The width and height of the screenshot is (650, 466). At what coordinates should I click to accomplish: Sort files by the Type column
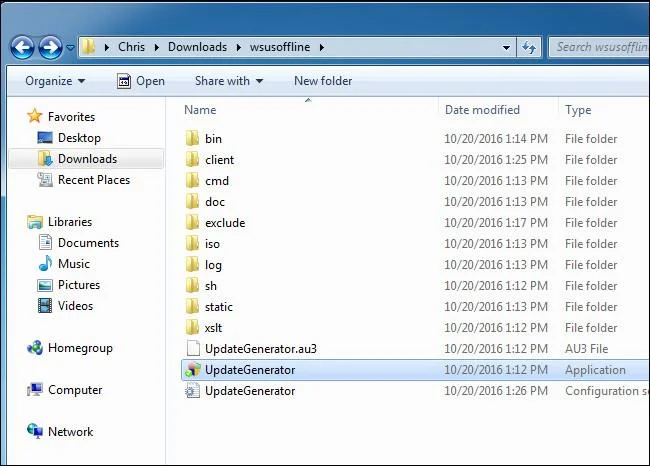tap(578, 110)
